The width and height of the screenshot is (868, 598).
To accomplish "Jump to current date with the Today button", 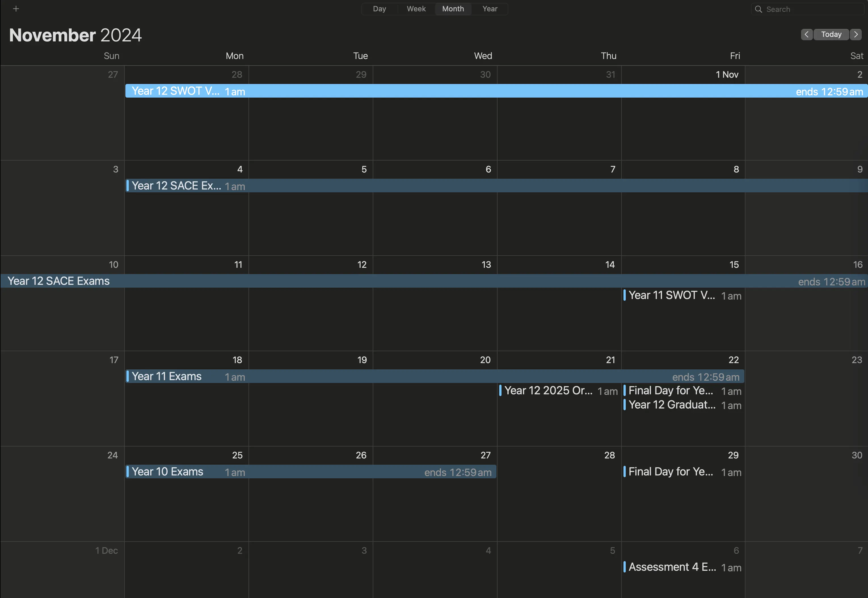I will pyautogui.click(x=831, y=34).
